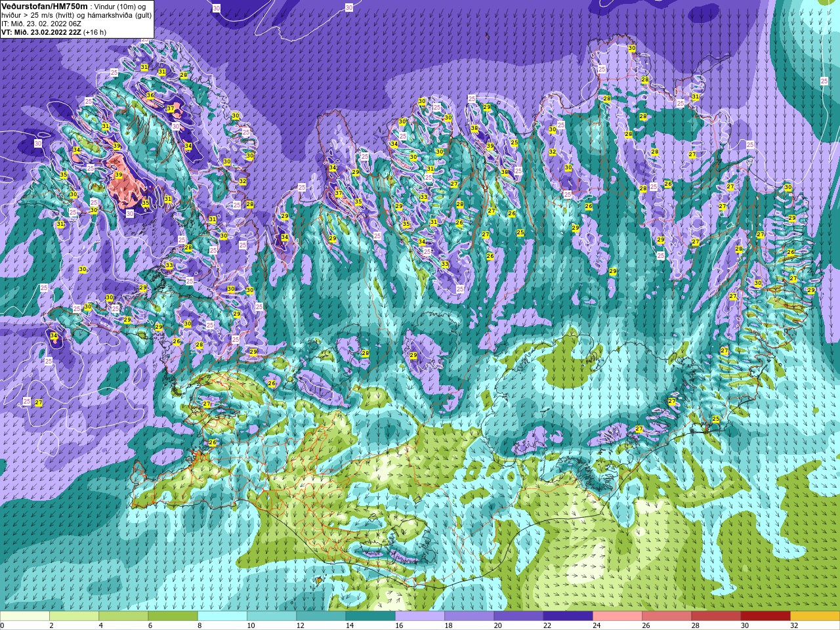Image resolution: width=840 pixels, height=630 pixels.
Task: Select the 30–32 m/s dark red legend swatch
Action: [x=766, y=616]
